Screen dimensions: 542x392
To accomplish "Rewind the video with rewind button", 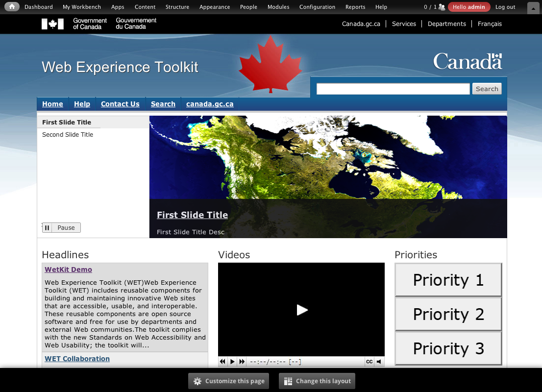I will coord(222,362).
